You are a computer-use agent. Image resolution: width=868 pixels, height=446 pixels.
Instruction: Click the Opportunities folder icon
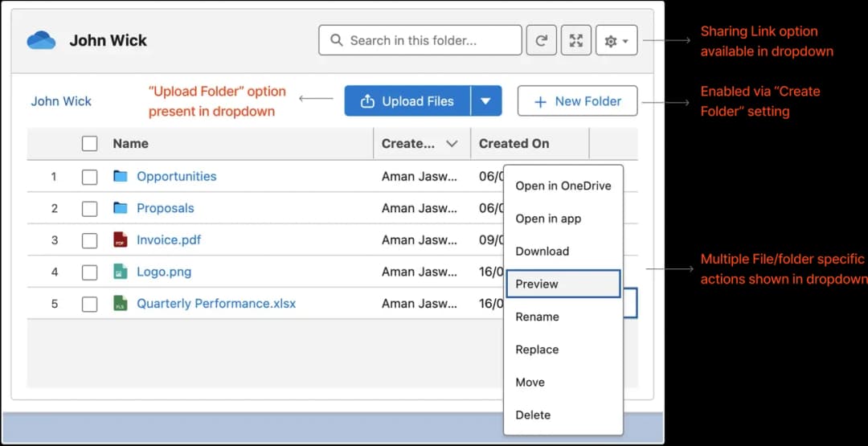pyautogui.click(x=120, y=176)
